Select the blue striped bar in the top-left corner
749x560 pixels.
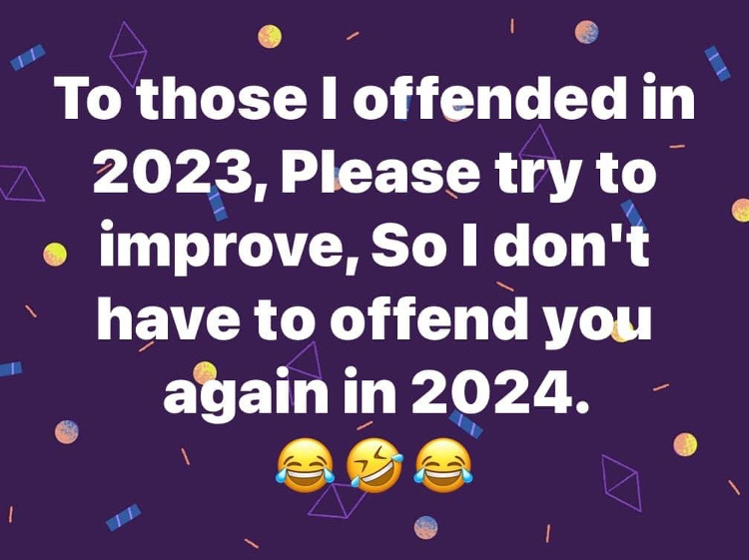pos(28,57)
